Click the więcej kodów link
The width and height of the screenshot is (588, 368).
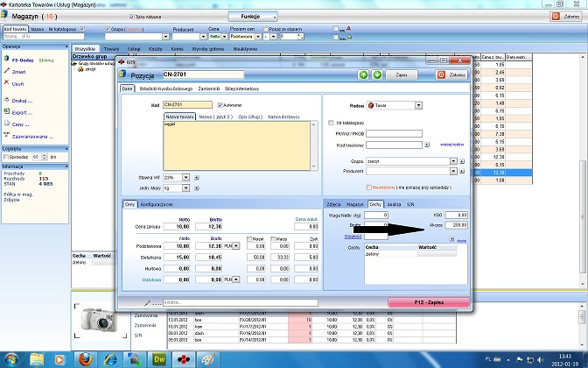click(451, 145)
